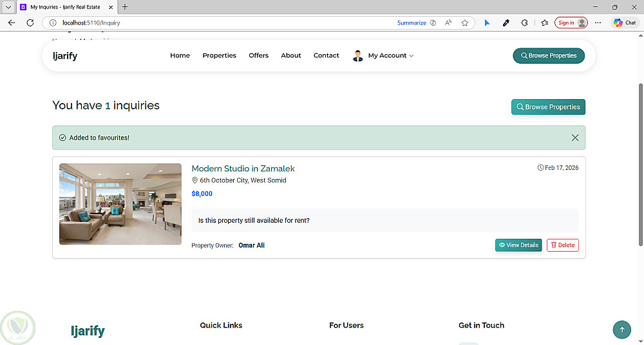The width and height of the screenshot is (644, 345).
Task: Open a new browser tab
Action: click(125, 7)
